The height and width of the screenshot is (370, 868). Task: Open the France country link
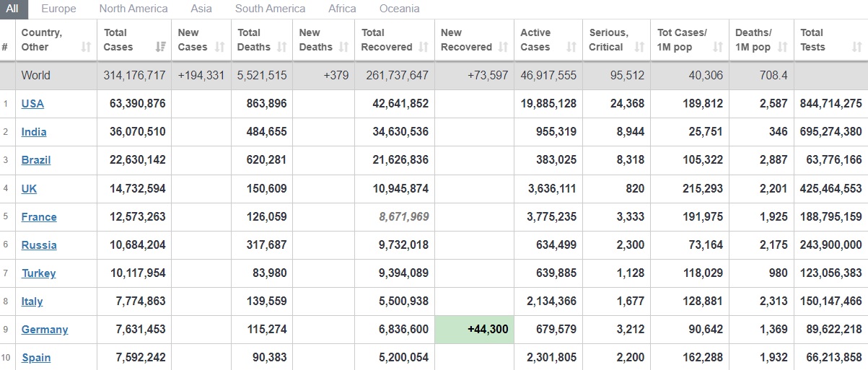point(39,216)
